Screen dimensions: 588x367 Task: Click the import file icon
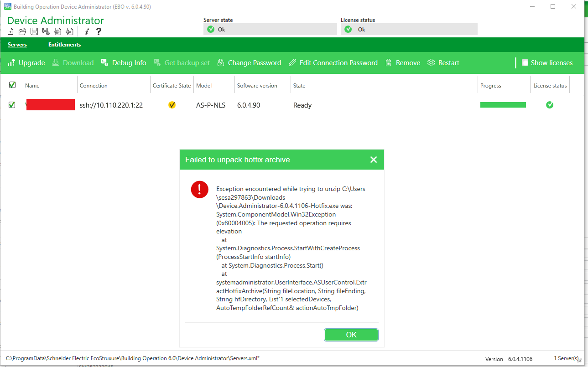click(x=58, y=31)
